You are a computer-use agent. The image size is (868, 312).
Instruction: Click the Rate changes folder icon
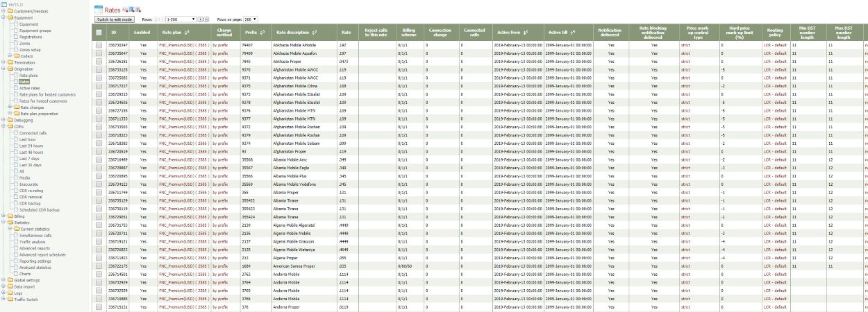tap(17, 107)
